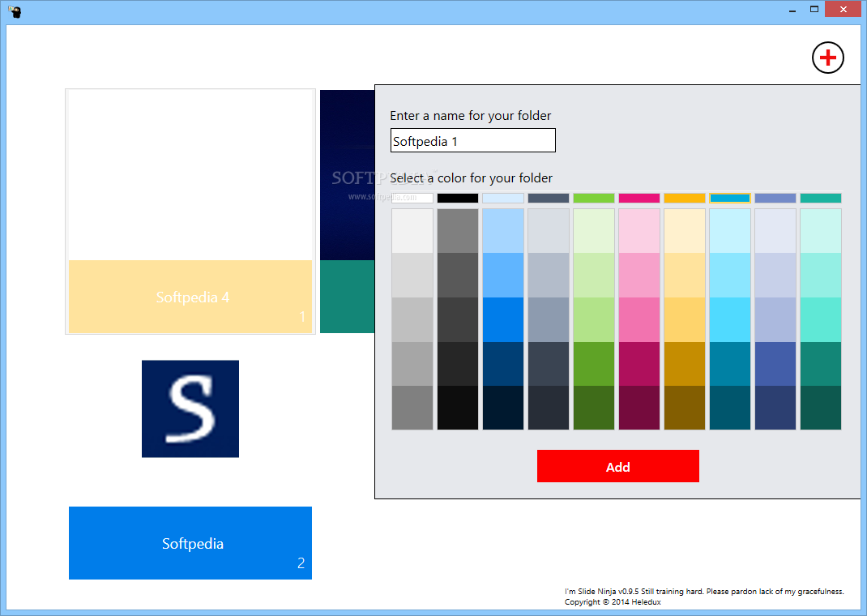Click the Slide Ninja v0.9.5 status text

[704, 591]
